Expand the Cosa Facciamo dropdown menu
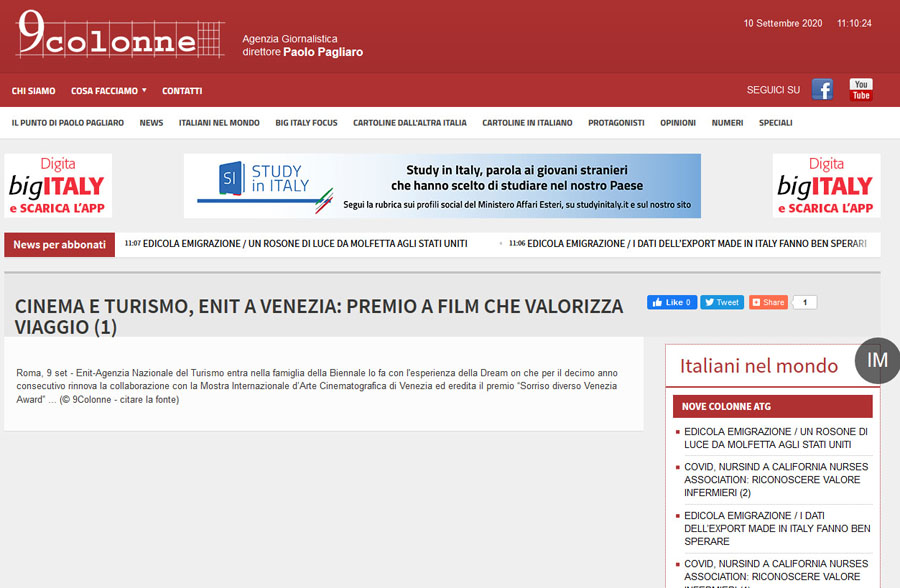The image size is (900, 588). [x=108, y=91]
